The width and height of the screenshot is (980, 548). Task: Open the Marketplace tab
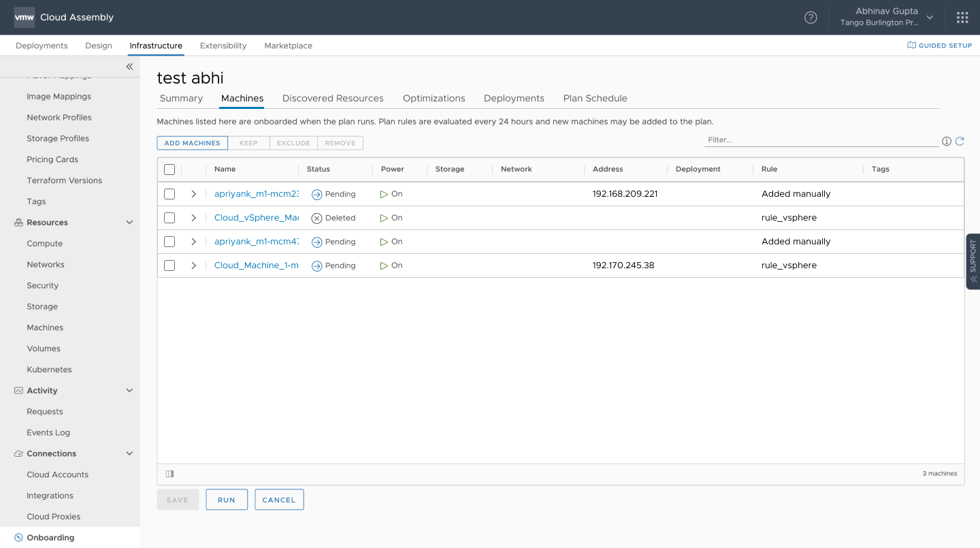tap(289, 46)
